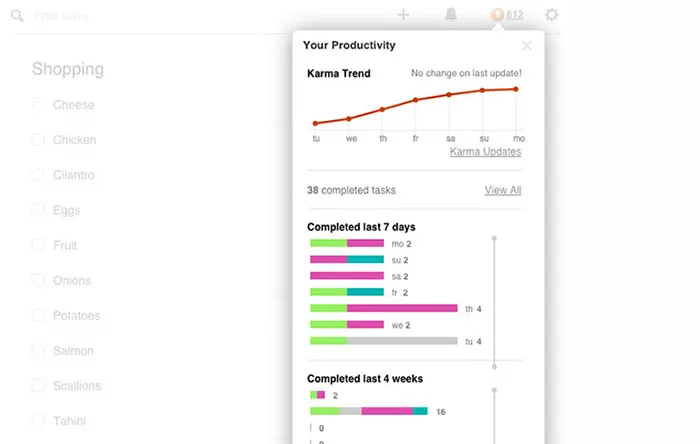Check off the Onions item
The image size is (700, 444).
pyautogui.click(x=38, y=280)
